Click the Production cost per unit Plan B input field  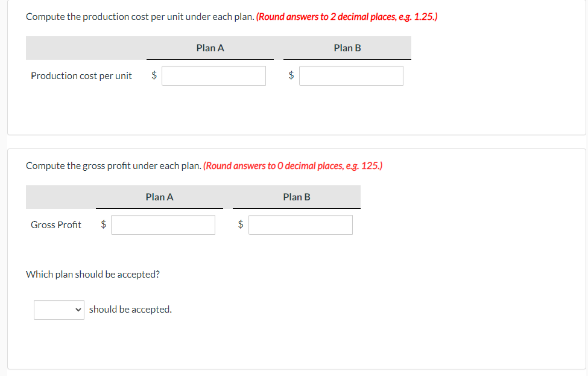pyautogui.click(x=351, y=75)
